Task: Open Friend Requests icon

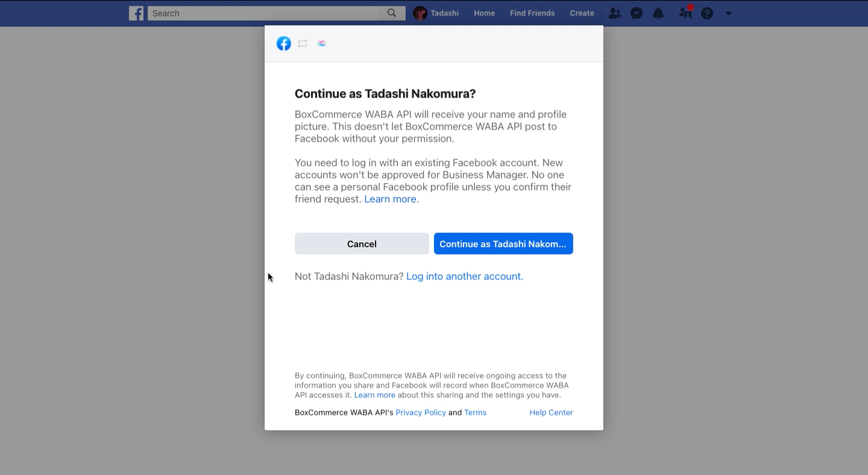Action: coord(614,13)
